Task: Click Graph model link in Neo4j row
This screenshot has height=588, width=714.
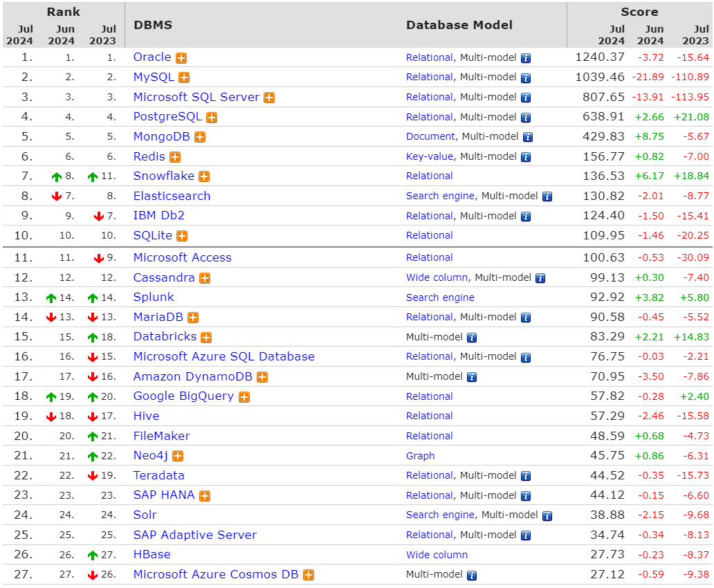Action: (x=420, y=456)
